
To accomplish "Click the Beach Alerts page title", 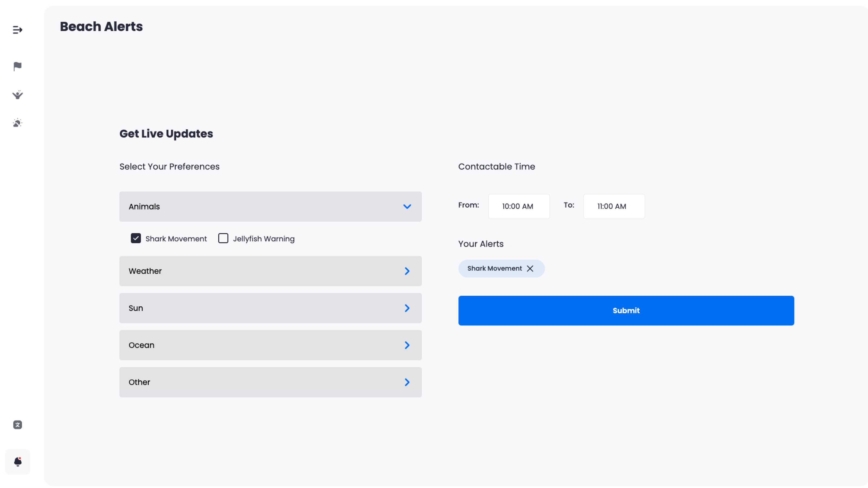I will 101,27.
